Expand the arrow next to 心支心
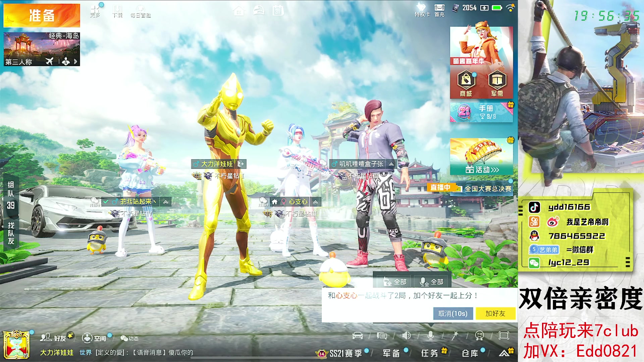644x362 pixels. [315, 201]
